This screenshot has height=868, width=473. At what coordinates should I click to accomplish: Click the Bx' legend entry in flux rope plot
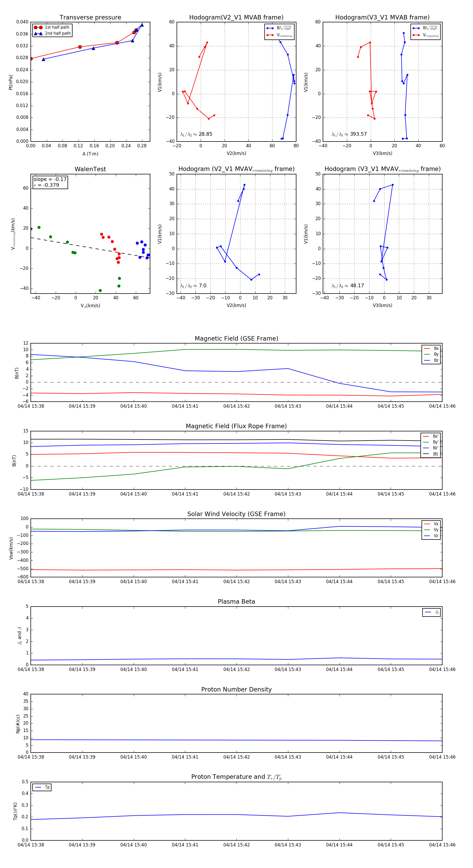[x=431, y=436]
